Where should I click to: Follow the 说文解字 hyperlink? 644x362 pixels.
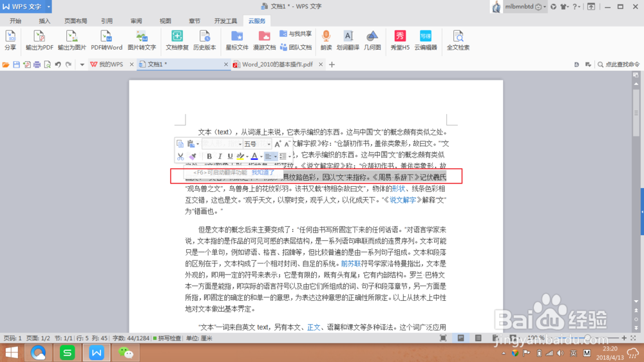coord(402,200)
